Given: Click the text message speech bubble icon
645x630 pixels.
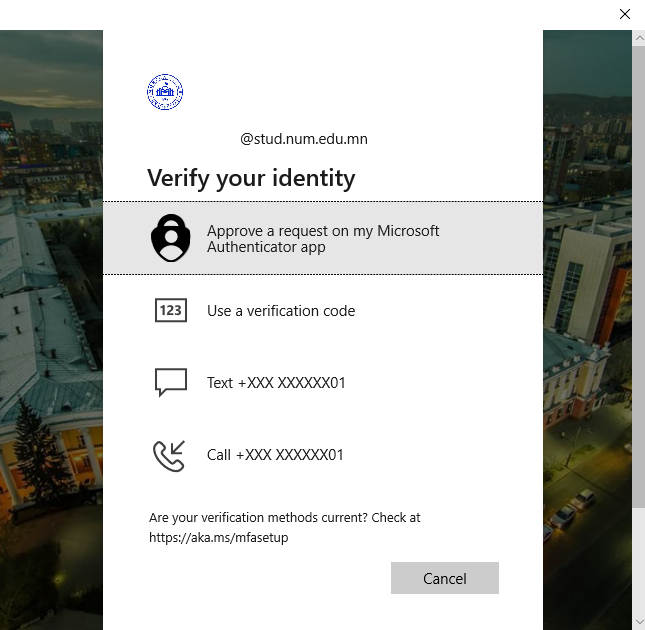Looking at the screenshot, I should click(x=171, y=382).
